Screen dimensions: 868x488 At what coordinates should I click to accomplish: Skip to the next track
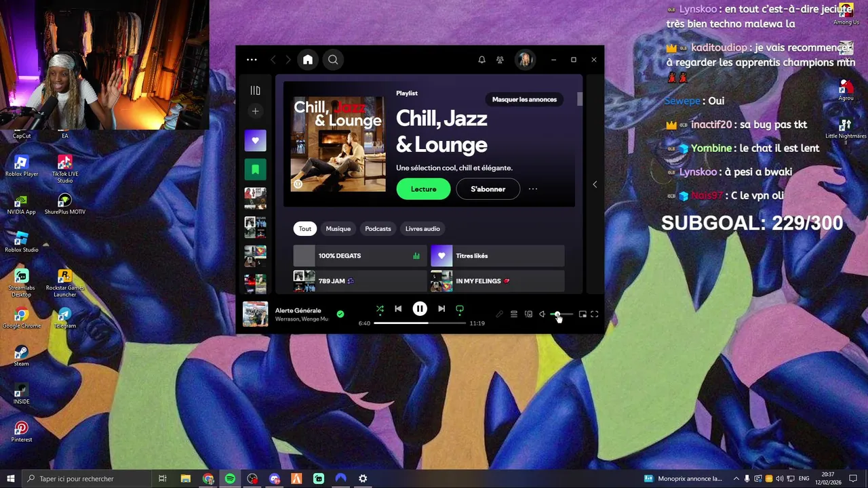click(441, 309)
